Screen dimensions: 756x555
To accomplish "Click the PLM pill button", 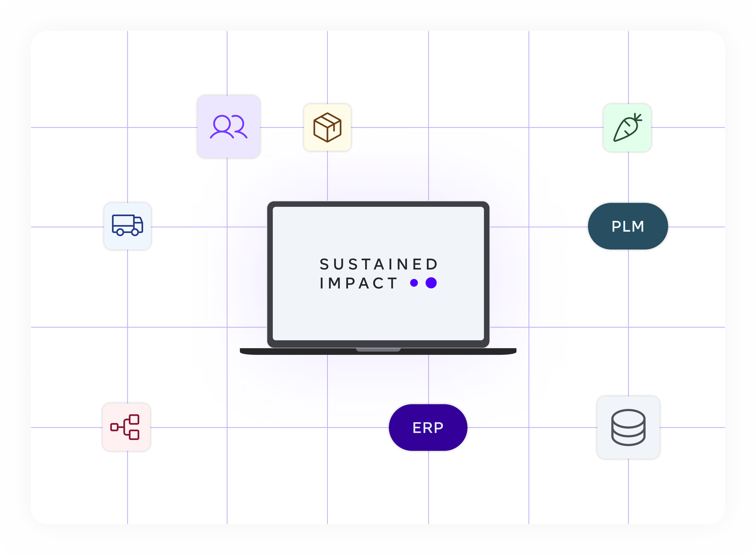I will pyautogui.click(x=628, y=226).
